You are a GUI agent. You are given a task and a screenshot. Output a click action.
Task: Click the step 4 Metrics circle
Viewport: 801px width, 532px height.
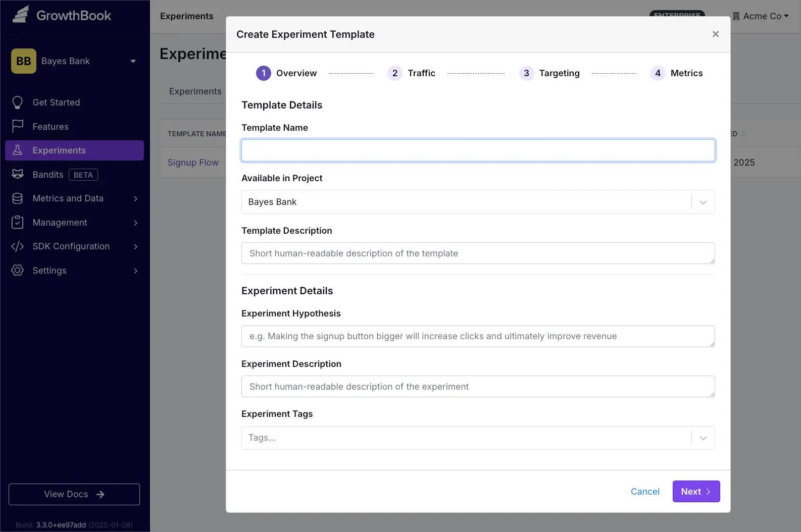[x=658, y=73]
